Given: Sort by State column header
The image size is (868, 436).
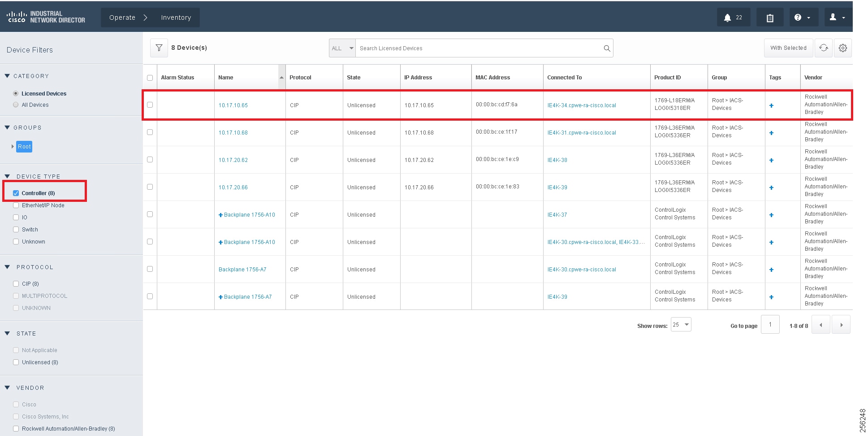Looking at the screenshot, I should coord(354,78).
